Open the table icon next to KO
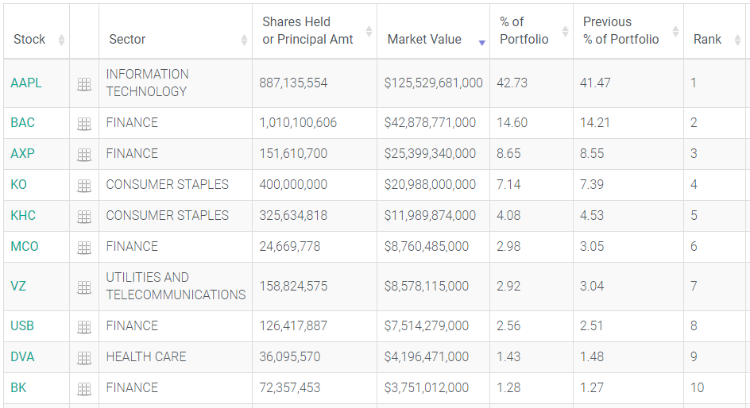The image size is (750, 408). coord(84,186)
